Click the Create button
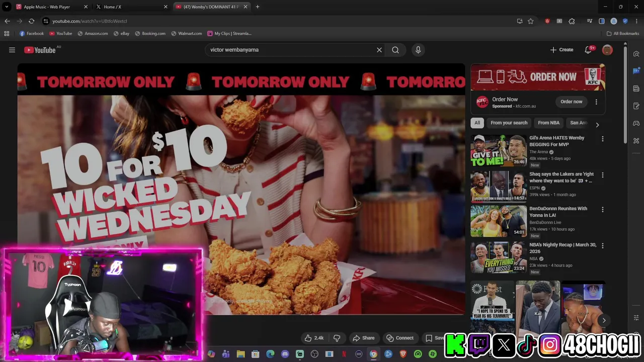Screen dimensions: 644x362 (x=561, y=50)
